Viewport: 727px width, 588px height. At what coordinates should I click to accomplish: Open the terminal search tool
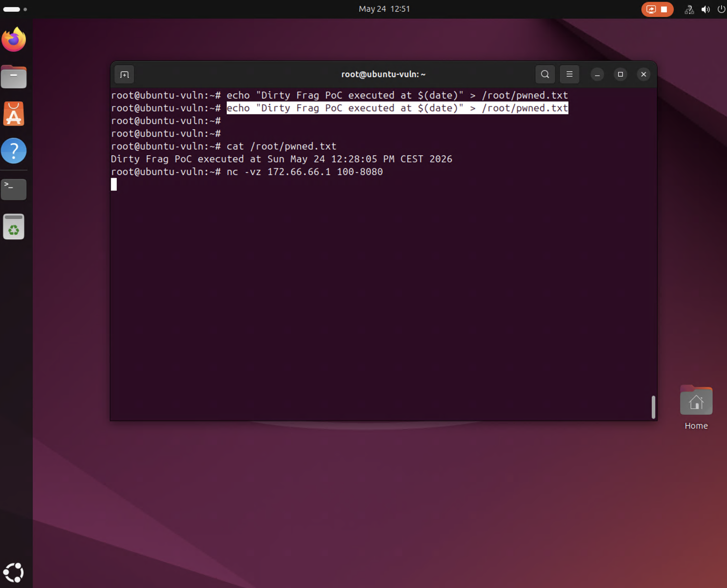545,74
